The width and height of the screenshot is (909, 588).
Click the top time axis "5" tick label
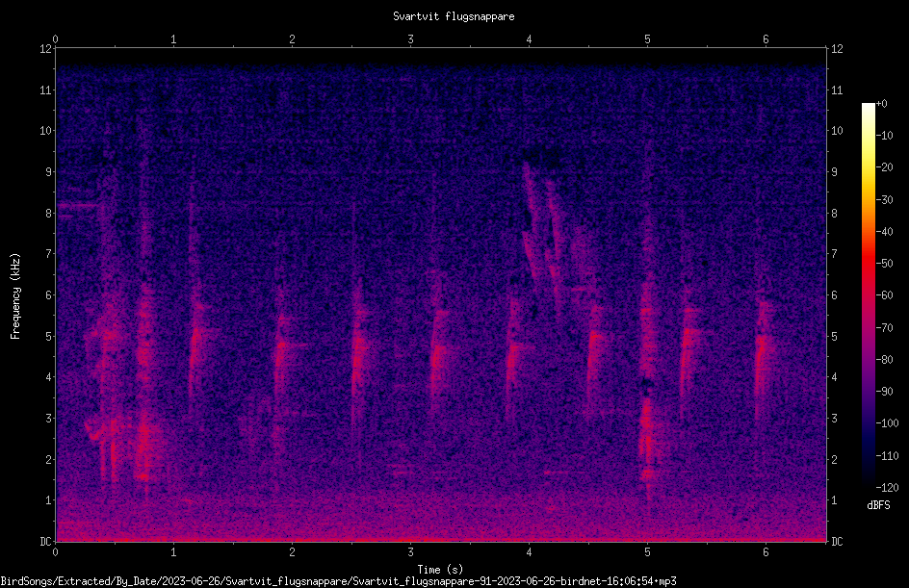pyautogui.click(x=647, y=39)
